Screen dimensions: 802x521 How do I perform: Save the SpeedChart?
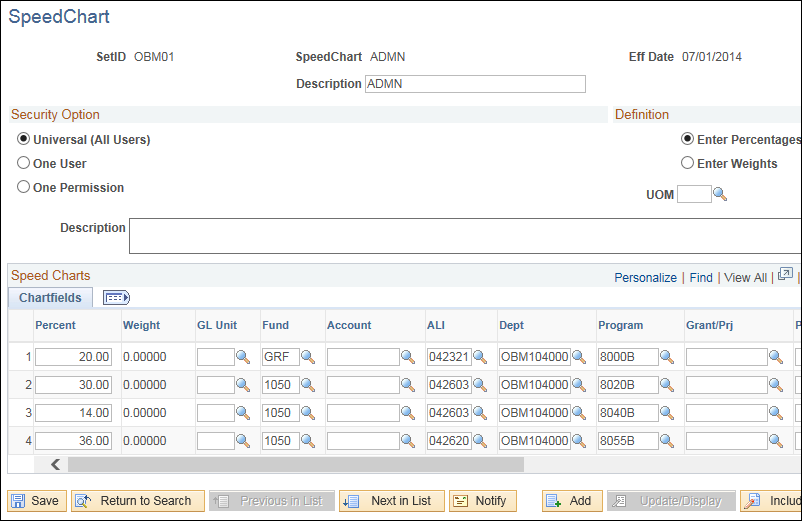coord(37,501)
